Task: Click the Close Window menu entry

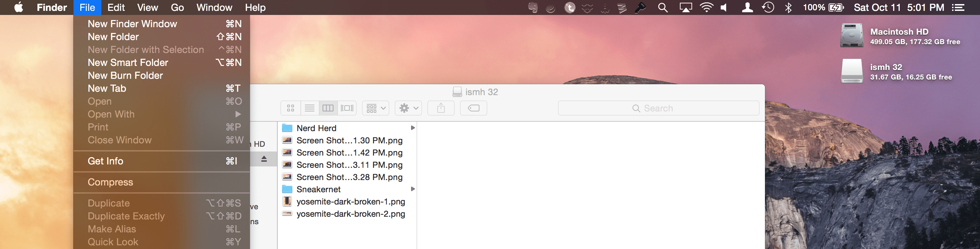Action: 162,140
